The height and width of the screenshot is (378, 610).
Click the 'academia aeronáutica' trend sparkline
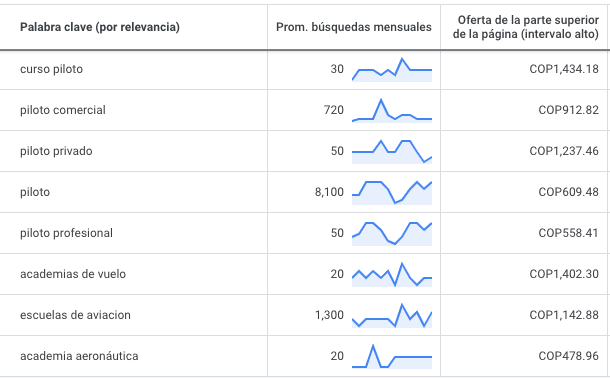[392, 357]
